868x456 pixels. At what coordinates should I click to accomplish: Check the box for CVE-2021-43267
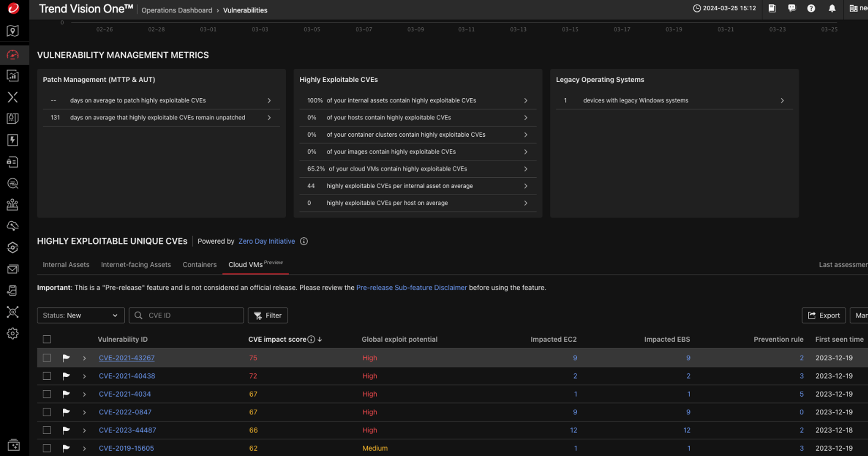coord(47,358)
